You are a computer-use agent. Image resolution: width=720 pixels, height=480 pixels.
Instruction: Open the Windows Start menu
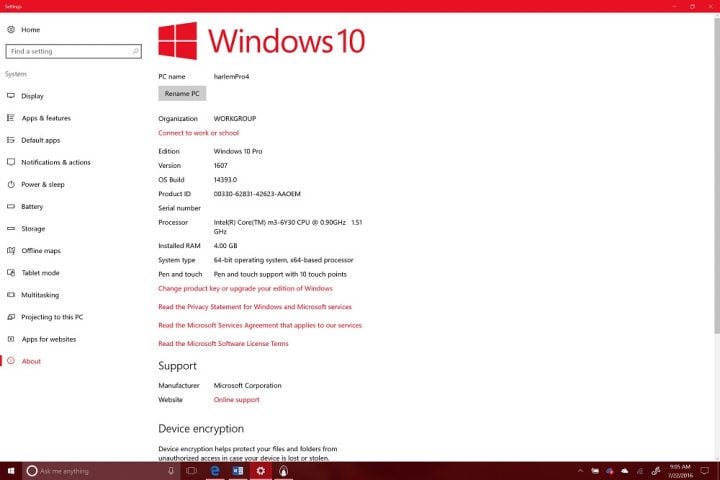coord(11,471)
